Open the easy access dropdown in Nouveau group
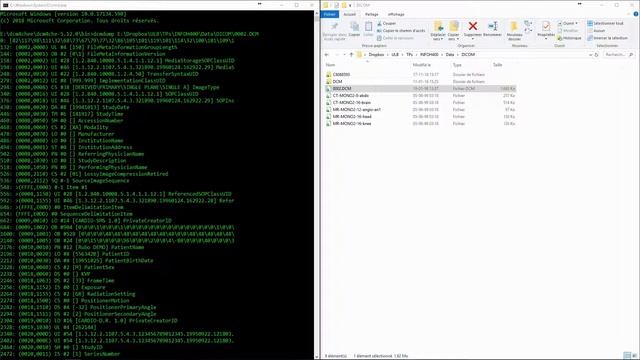This screenshot has height=360, width=640. [x=528, y=31]
